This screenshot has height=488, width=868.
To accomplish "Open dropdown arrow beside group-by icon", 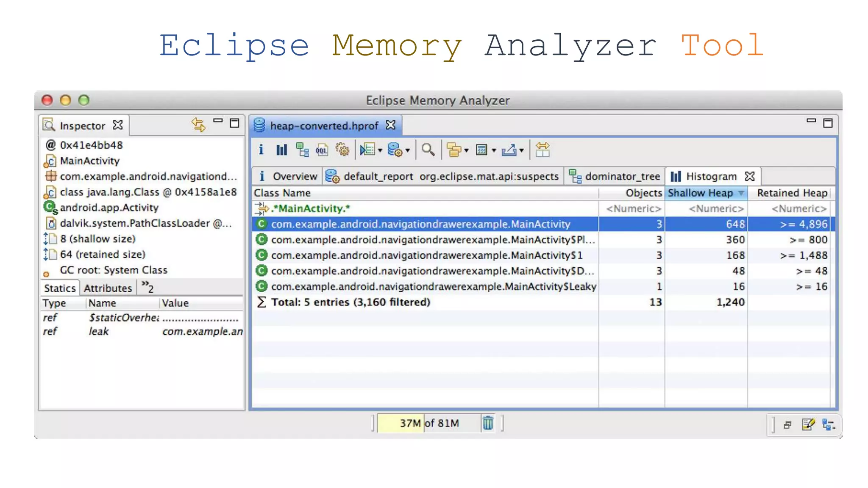I will coord(466,150).
